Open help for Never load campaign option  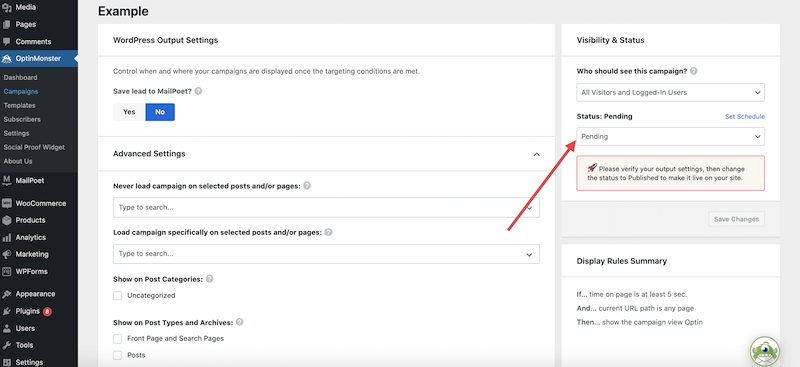(307, 186)
